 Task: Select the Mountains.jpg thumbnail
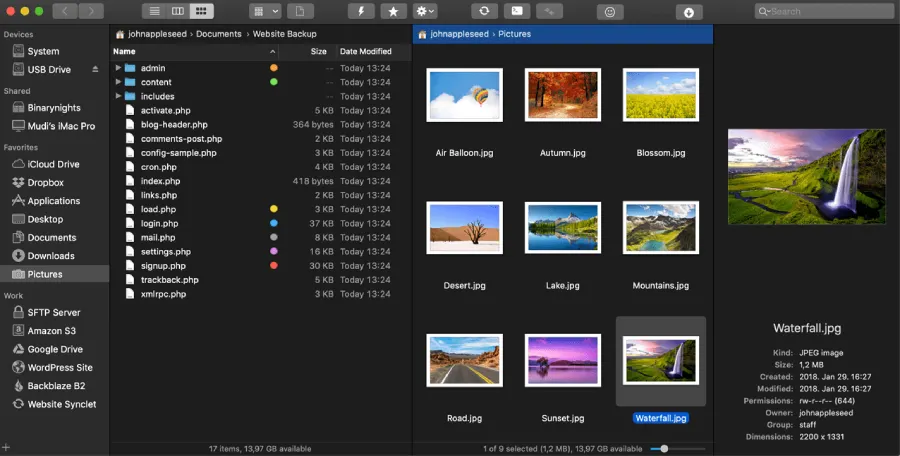(x=661, y=227)
